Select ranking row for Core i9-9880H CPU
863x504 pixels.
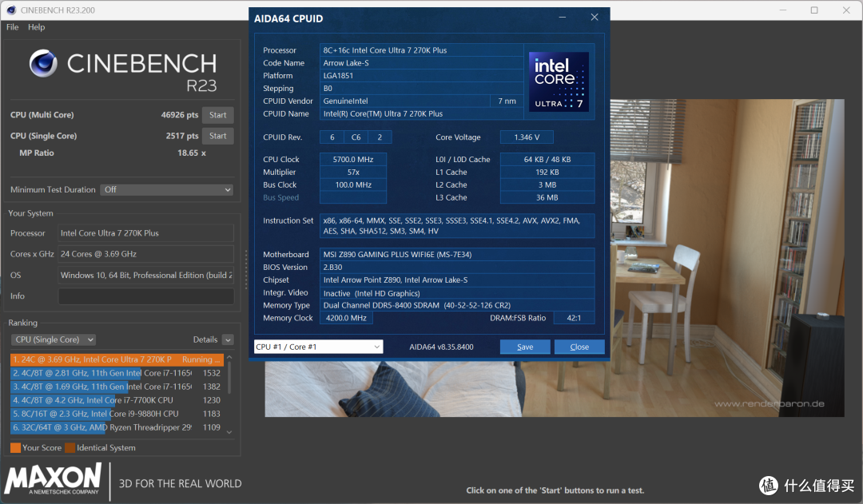tap(117, 414)
